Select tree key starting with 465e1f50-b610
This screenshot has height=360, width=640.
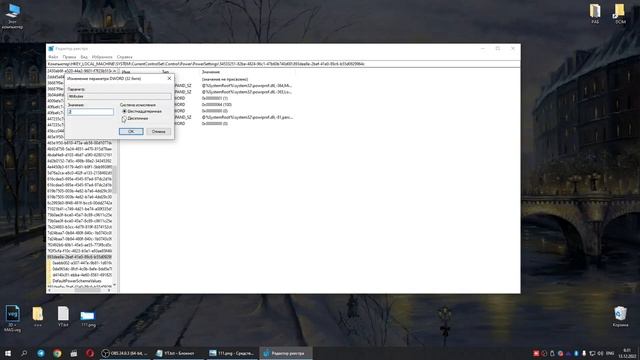click(79, 143)
